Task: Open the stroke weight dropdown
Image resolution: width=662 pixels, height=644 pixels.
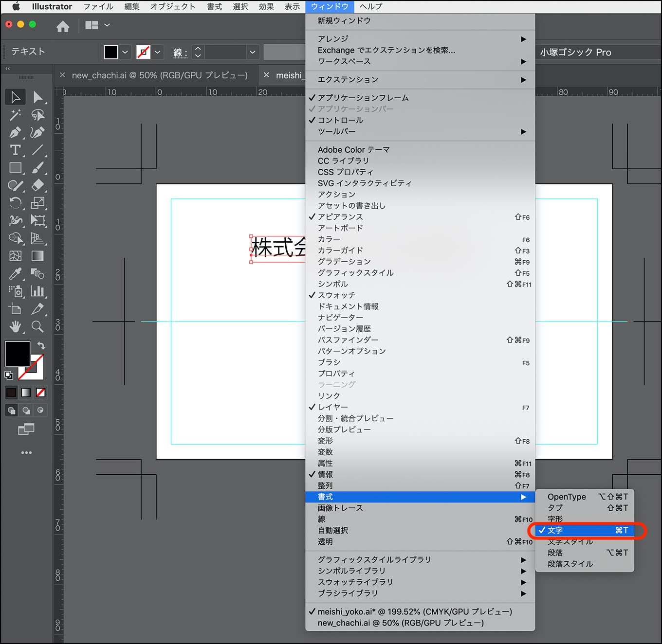Action: [252, 52]
